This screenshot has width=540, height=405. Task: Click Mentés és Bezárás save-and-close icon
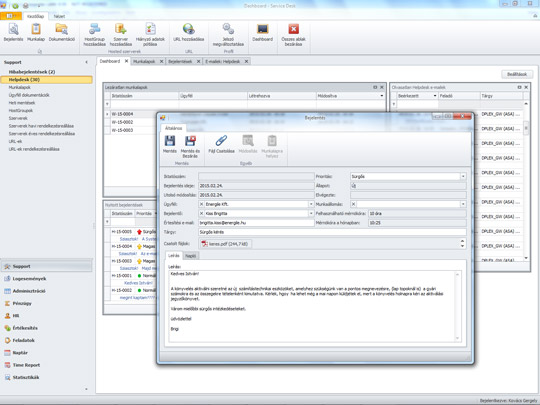tap(190, 141)
